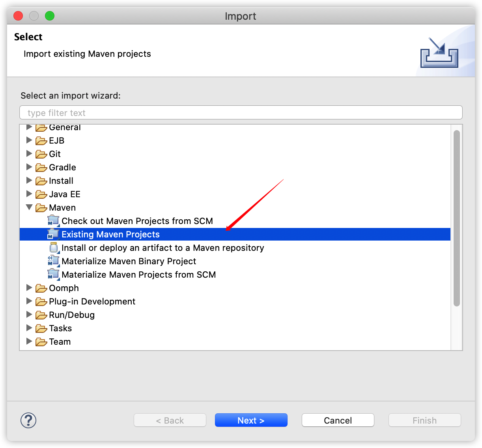Click the Install or deploy artifact jar icon
The height and width of the screenshot is (448, 482).
(x=54, y=248)
